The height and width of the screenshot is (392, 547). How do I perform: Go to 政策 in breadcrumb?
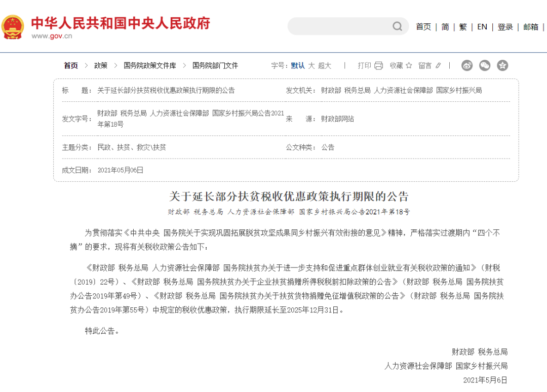click(x=101, y=65)
